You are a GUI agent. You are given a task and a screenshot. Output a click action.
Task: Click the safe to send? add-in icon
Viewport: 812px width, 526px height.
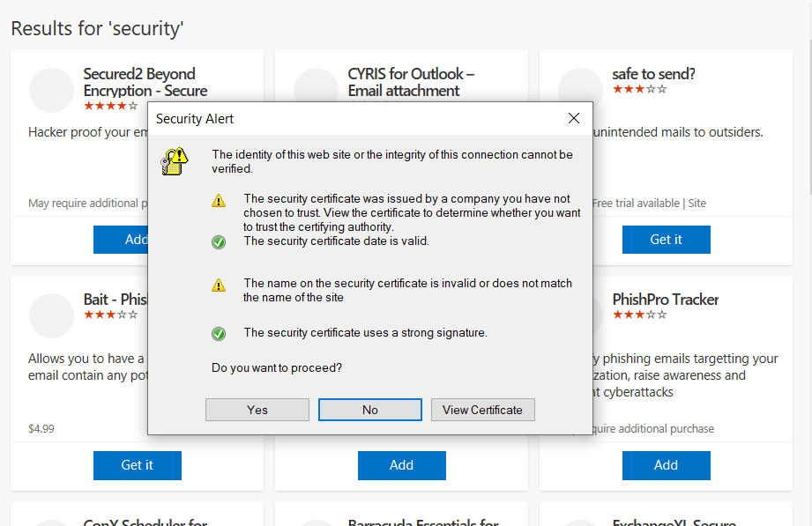[580, 90]
